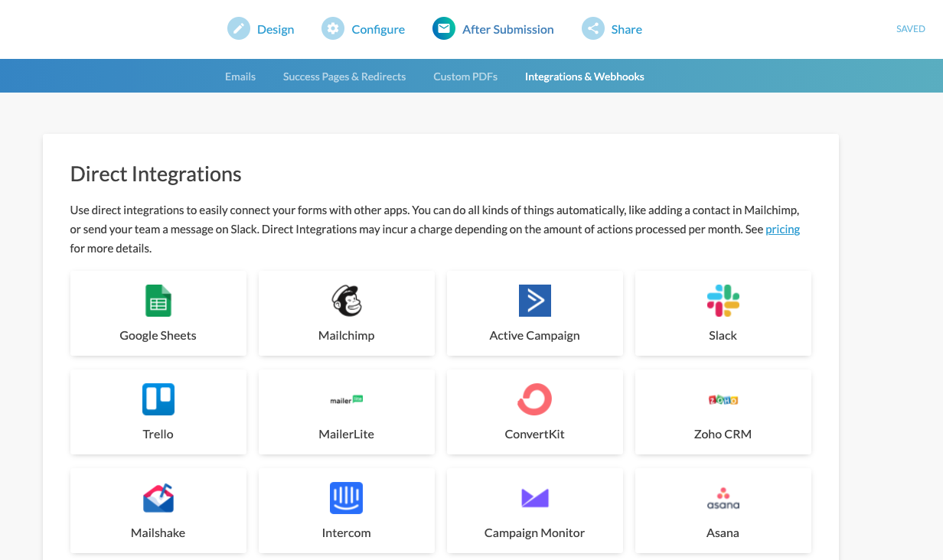Click the Design pencil icon

click(x=240, y=29)
